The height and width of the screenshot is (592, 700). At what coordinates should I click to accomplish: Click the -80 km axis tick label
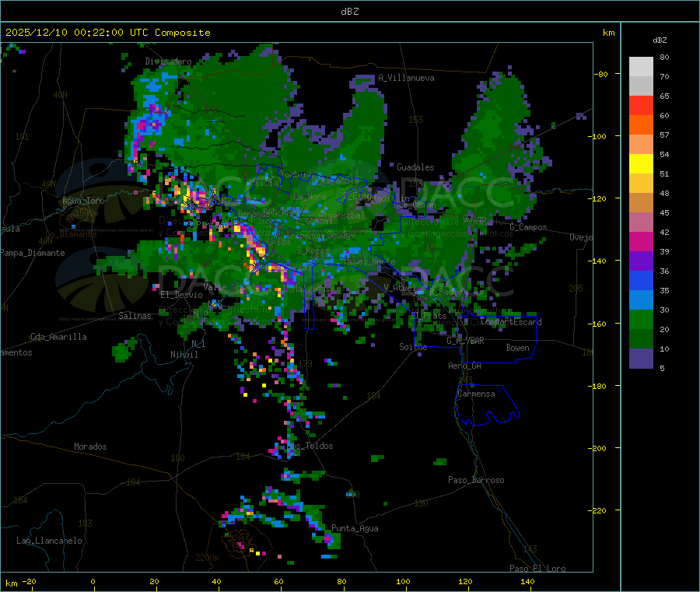click(600, 74)
